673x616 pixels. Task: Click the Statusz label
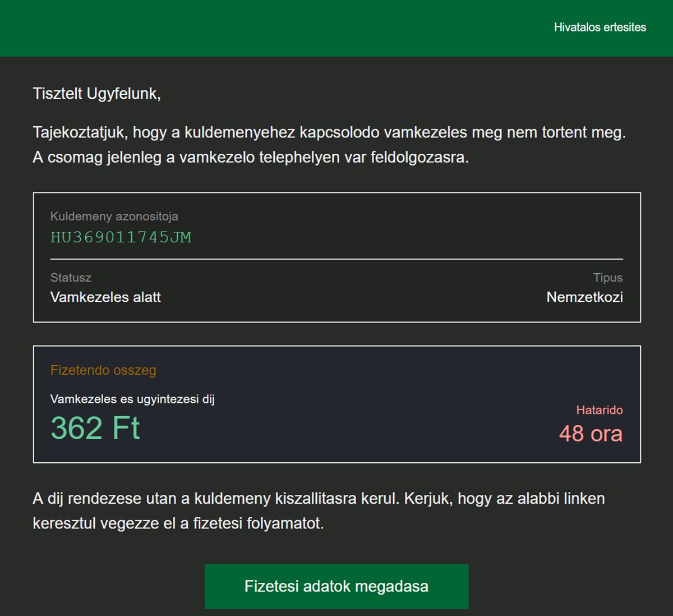click(71, 277)
